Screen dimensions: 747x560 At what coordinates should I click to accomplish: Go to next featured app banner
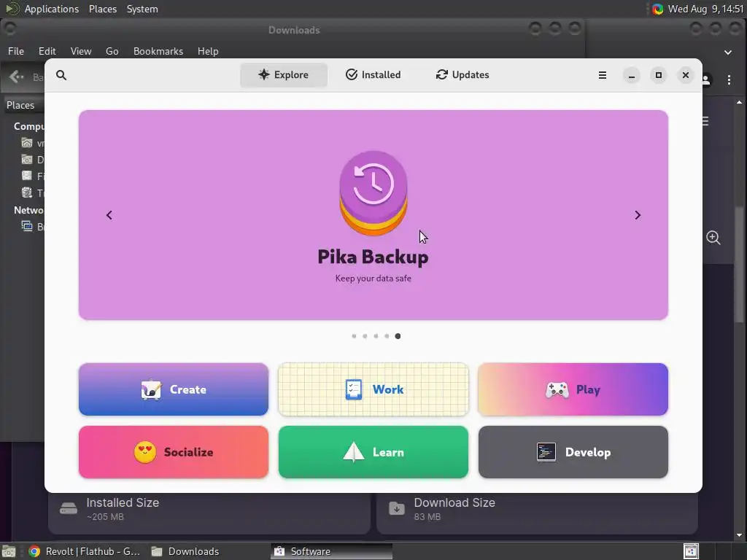638,215
